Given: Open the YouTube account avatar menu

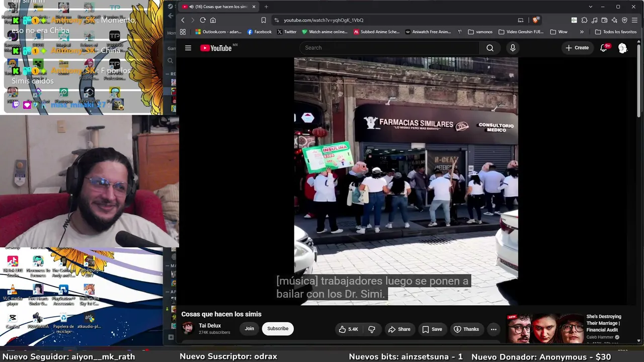Looking at the screenshot, I should 623,48.
